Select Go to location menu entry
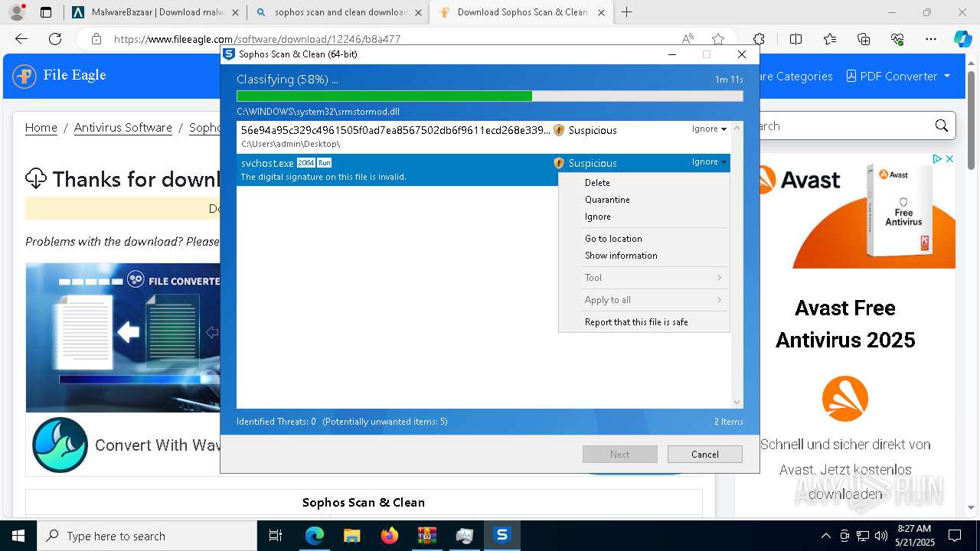 click(613, 239)
